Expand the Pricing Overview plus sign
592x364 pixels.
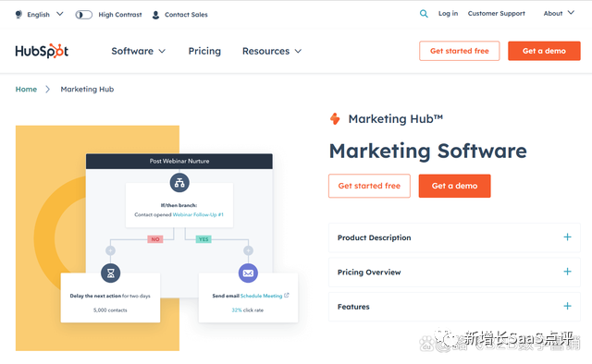pos(567,272)
